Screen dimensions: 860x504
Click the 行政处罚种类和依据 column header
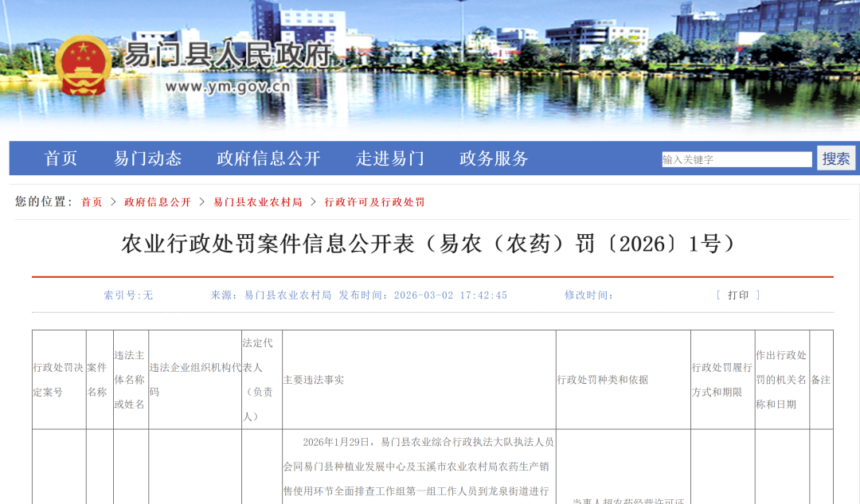623,380
